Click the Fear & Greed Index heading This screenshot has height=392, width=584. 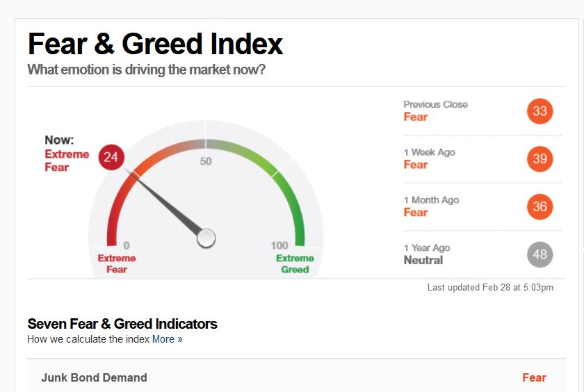pyautogui.click(x=155, y=44)
